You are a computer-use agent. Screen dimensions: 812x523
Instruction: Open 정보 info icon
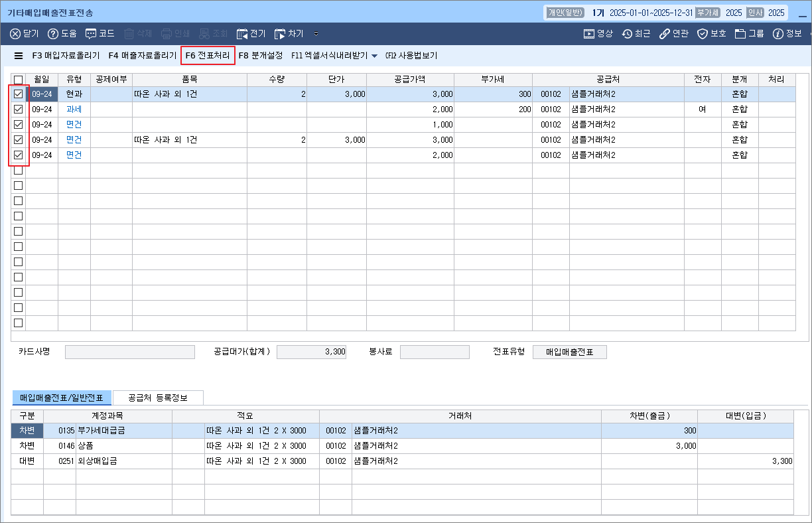tap(778, 33)
